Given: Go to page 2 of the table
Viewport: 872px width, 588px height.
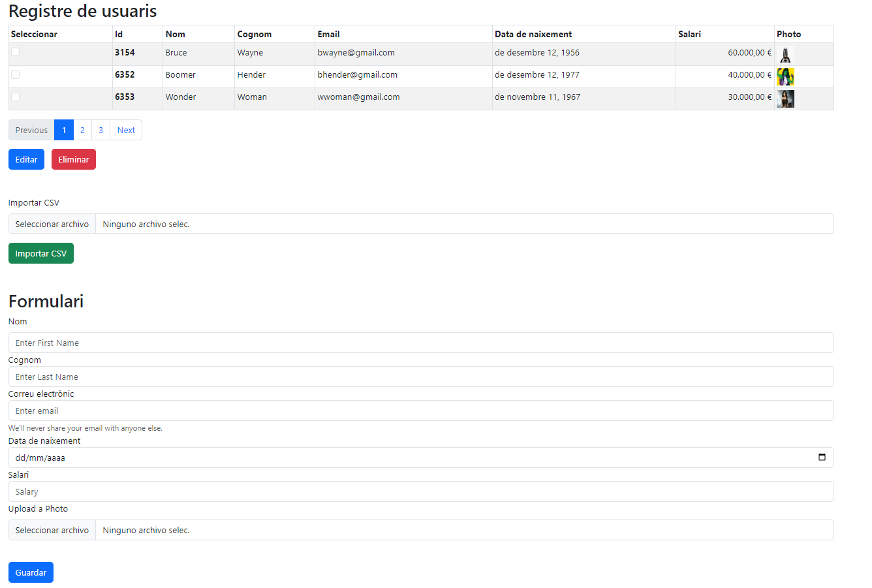Looking at the screenshot, I should (82, 130).
